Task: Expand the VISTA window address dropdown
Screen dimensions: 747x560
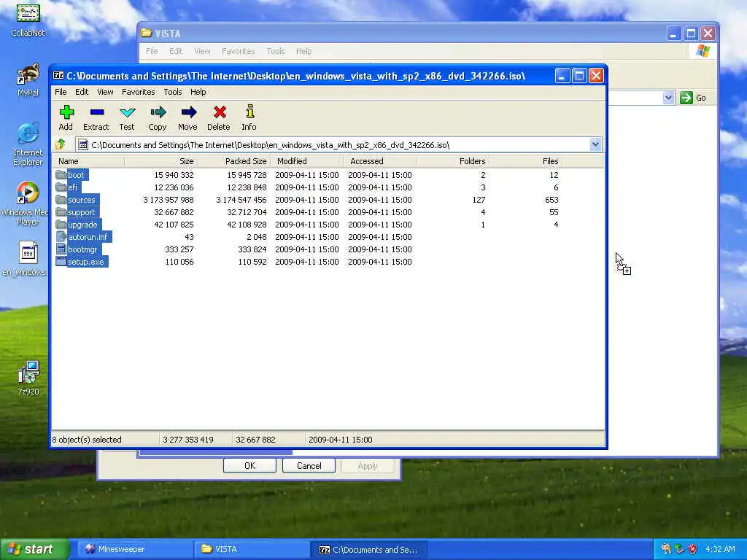Action: point(668,98)
